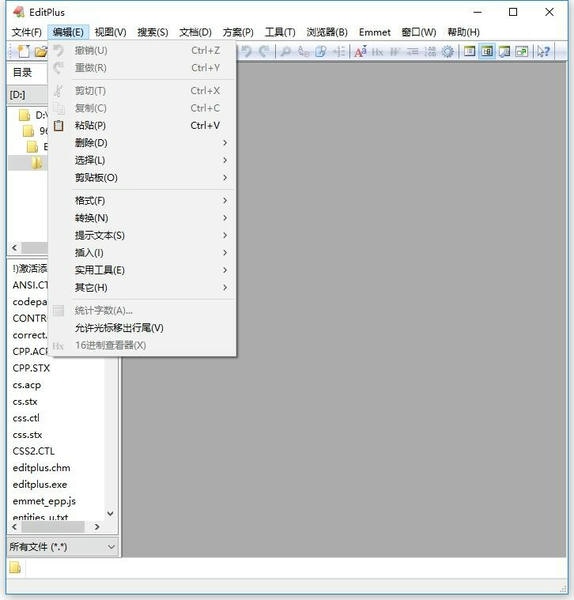Click the yellow folder icon in status bar

(x=15, y=567)
